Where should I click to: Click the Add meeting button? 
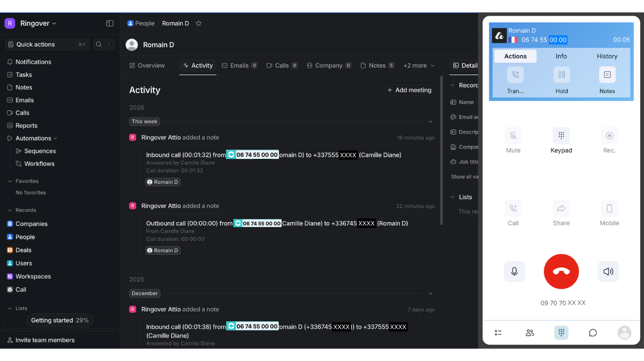click(x=409, y=90)
